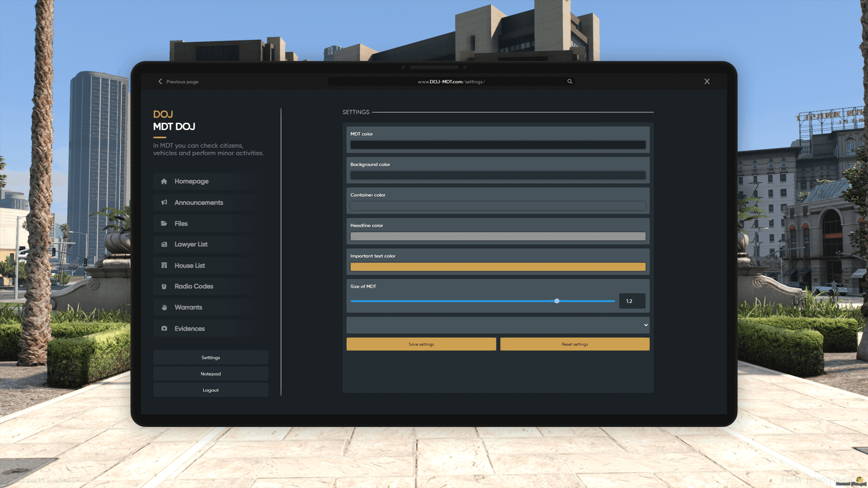868x488 pixels.
Task: Open the Container color swatch picker
Action: tap(498, 206)
